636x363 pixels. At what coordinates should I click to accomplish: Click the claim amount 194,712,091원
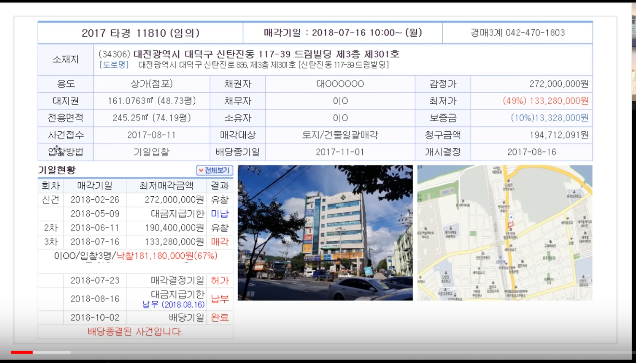[x=559, y=135]
